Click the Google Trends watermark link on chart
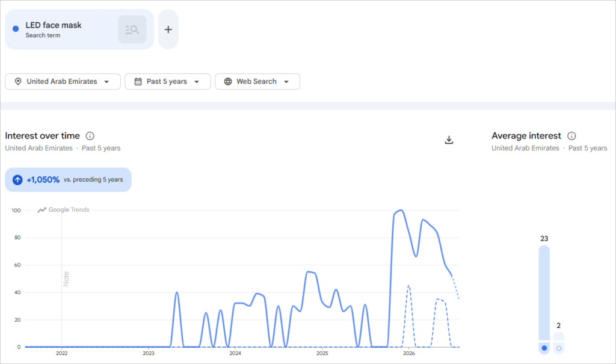Viewport: 616px width, 364px height. tap(64, 210)
